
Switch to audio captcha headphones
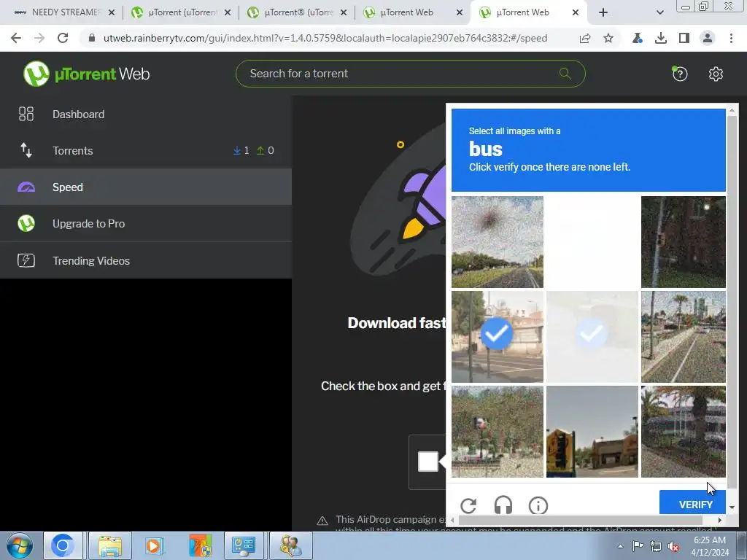coord(503,505)
